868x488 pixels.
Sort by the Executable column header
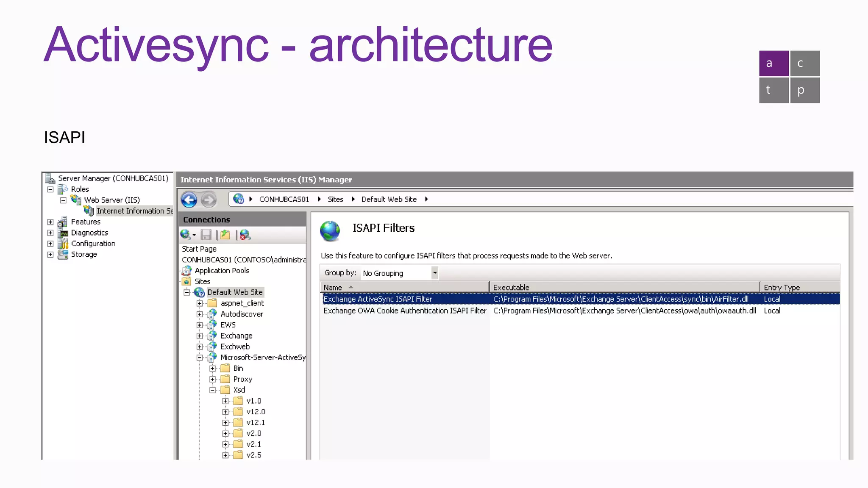point(625,287)
